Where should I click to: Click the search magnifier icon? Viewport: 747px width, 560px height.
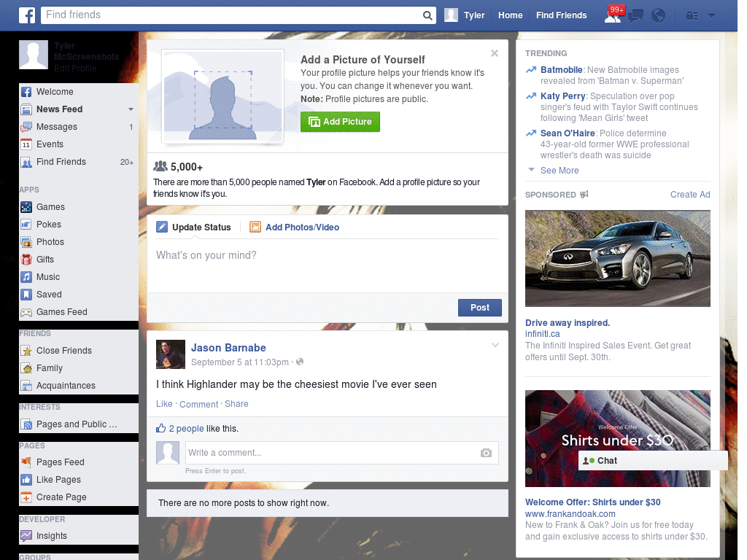[427, 15]
